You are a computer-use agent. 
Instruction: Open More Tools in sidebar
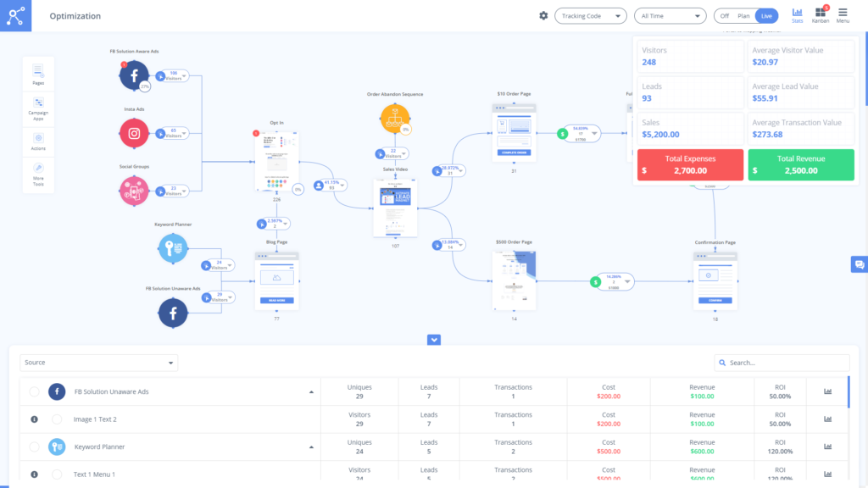pos(38,175)
